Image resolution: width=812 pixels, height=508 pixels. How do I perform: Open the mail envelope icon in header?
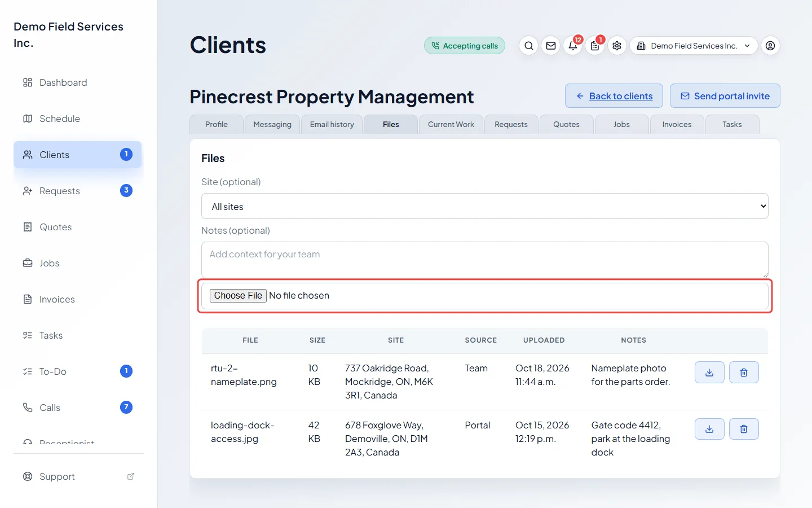point(551,46)
